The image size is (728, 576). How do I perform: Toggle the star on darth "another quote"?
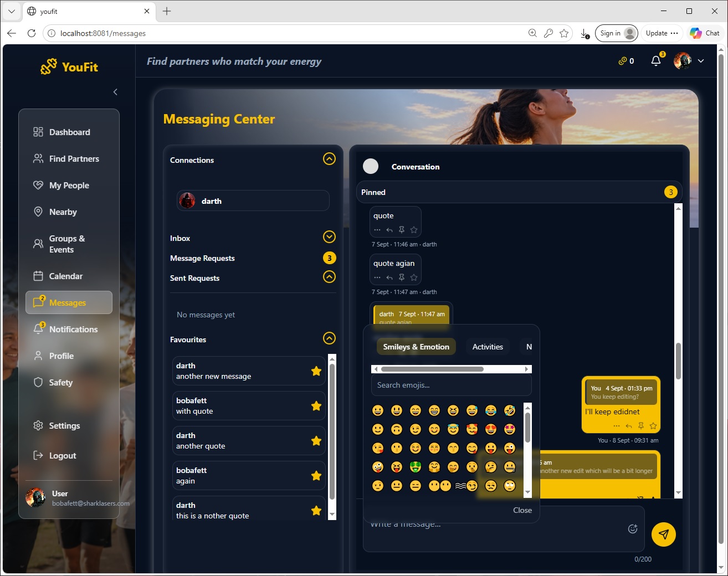(x=316, y=441)
